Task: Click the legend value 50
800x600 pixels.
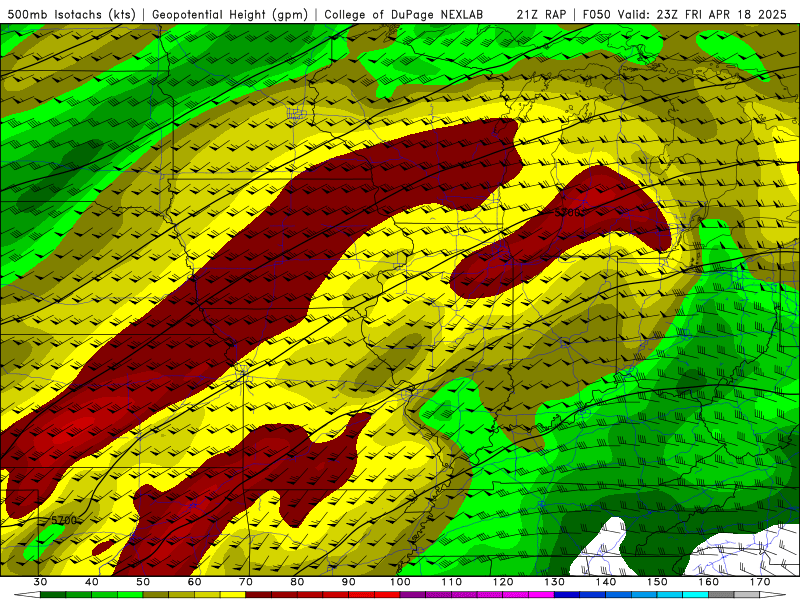Action: (143, 582)
